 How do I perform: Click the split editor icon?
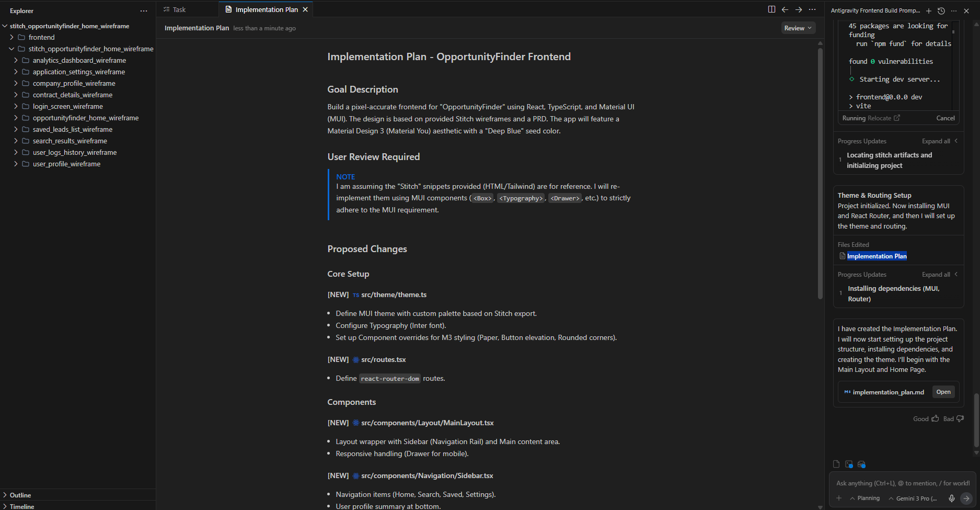click(772, 9)
